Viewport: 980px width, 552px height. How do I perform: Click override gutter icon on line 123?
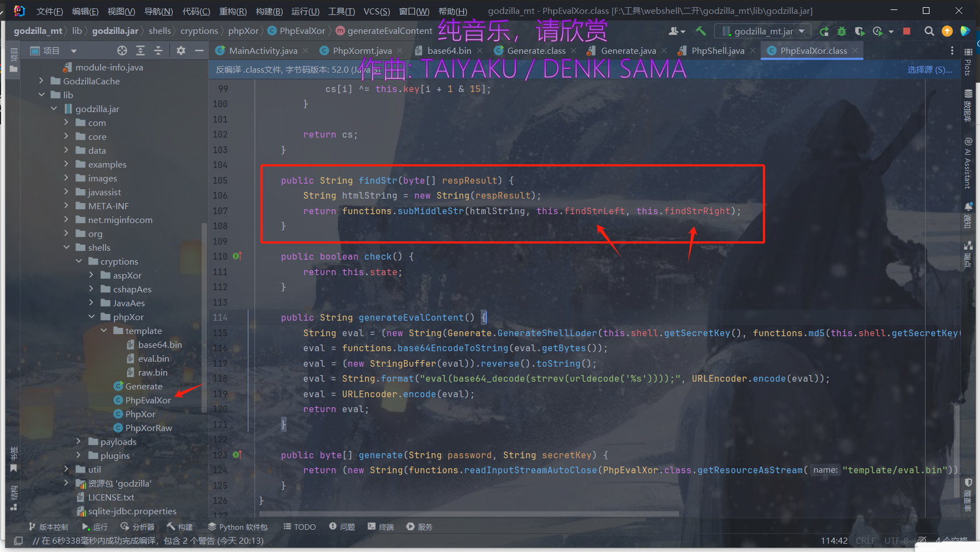237,455
